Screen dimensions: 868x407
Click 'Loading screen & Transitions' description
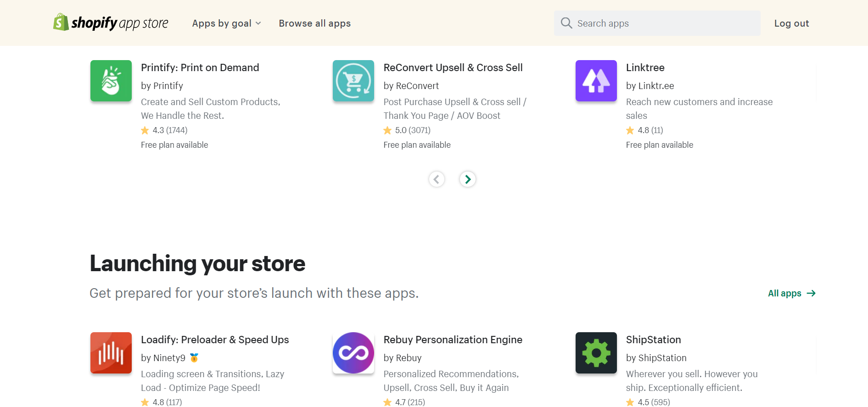pos(213,381)
